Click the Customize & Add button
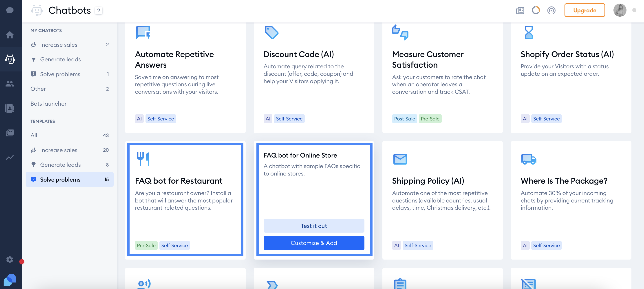The width and height of the screenshot is (644, 289). click(314, 243)
